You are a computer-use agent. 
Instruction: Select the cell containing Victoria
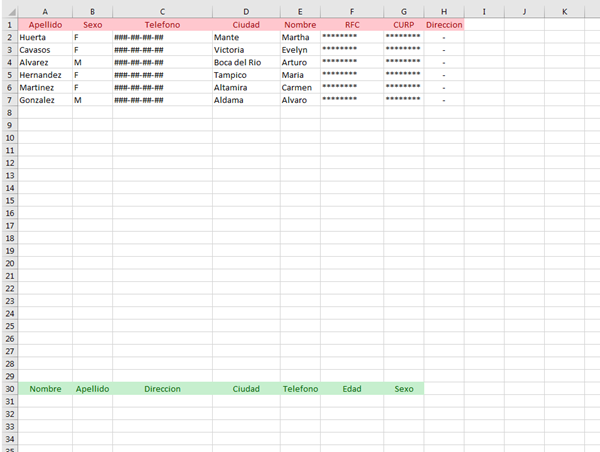pos(246,50)
